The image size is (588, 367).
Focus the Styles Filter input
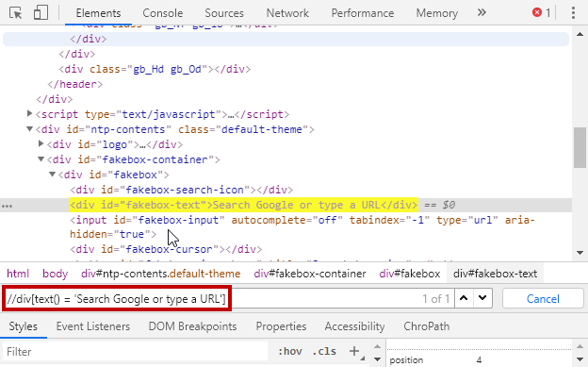click(135, 352)
